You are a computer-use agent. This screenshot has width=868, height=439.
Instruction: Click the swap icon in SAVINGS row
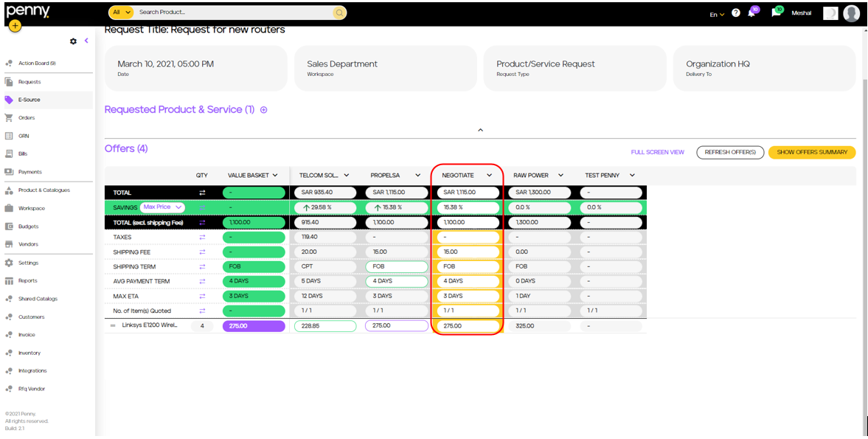click(202, 207)
